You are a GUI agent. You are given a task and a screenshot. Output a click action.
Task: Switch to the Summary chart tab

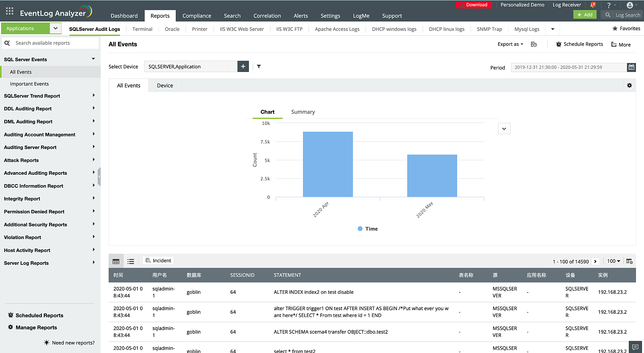pos(303,112)
